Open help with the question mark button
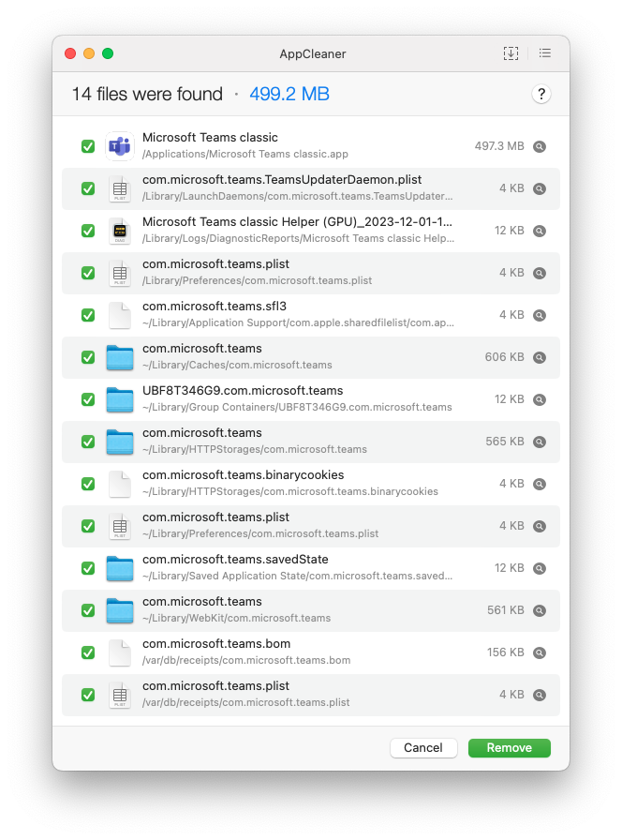 (x=541, y=95)
